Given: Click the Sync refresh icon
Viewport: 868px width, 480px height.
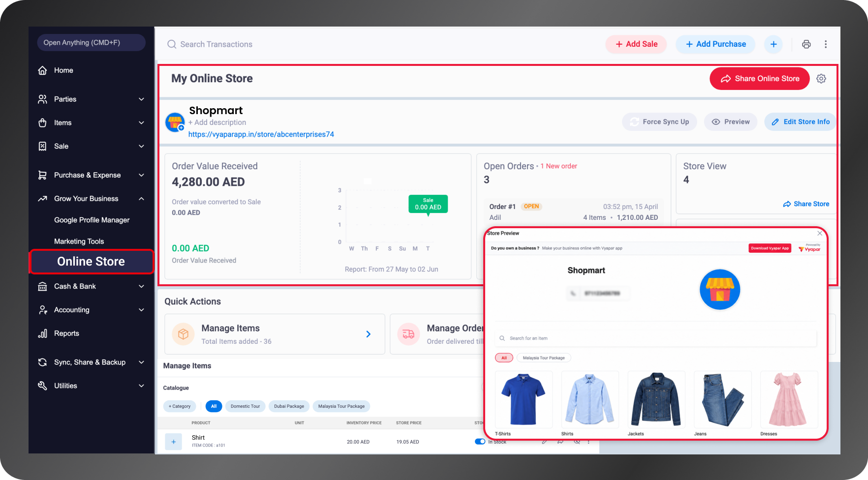Looking at the screenshot, I should coord(43,362).
